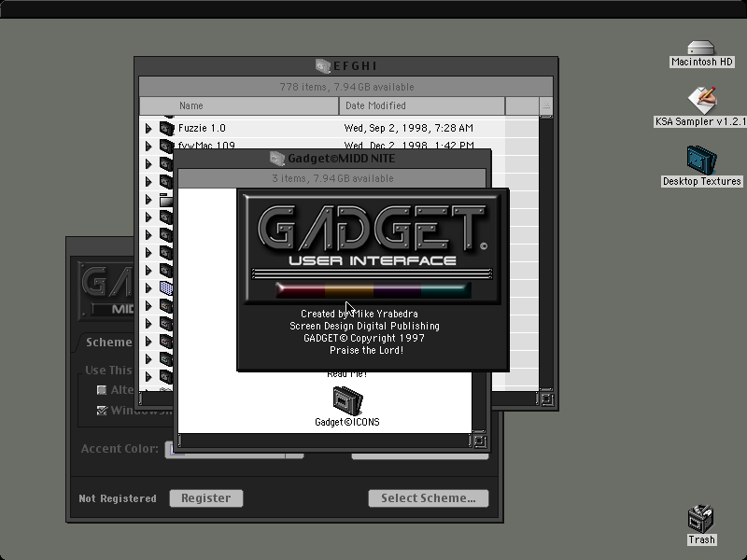Click the Gadget MIDD logo in back panel
The height and width of the screenshot is (560, 747).
coord(106,289)
